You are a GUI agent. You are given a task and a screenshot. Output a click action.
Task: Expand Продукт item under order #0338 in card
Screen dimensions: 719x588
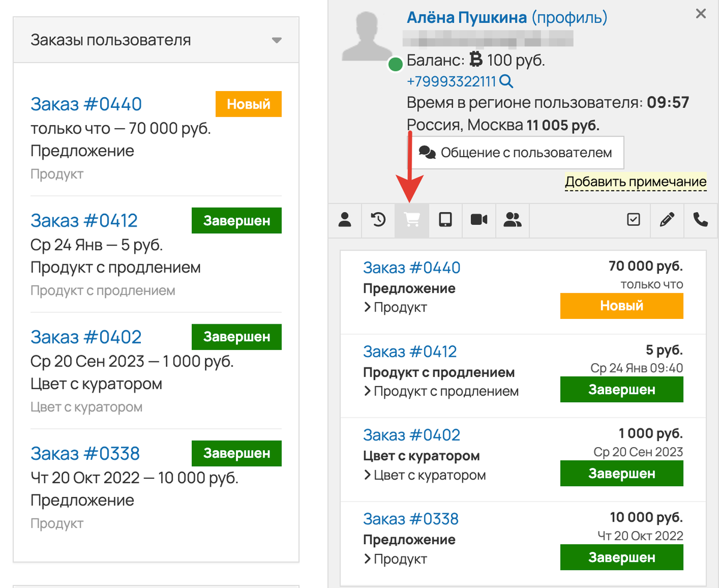tap(395, 559)
